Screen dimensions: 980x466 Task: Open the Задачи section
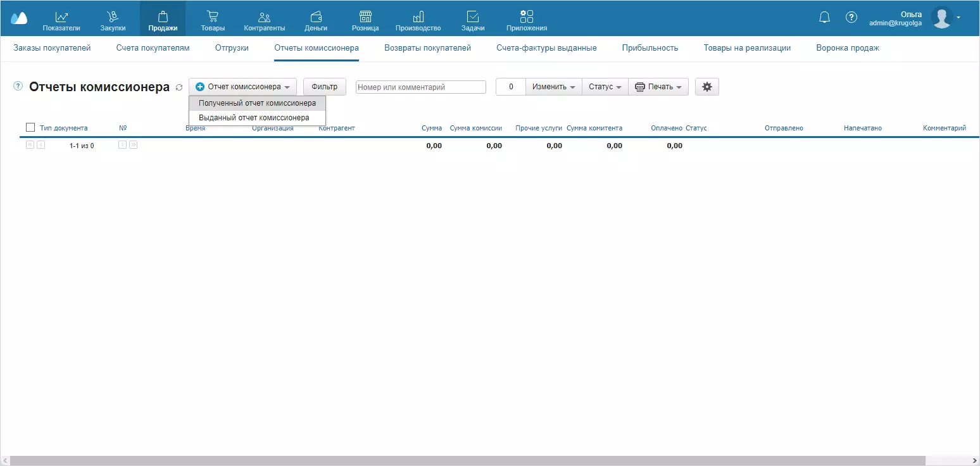tap(473, 21)
